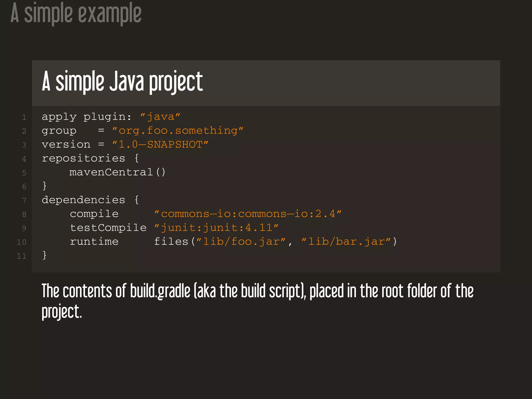Click line number 7 in gutter

pyautogui.click(x=24, y=201)
